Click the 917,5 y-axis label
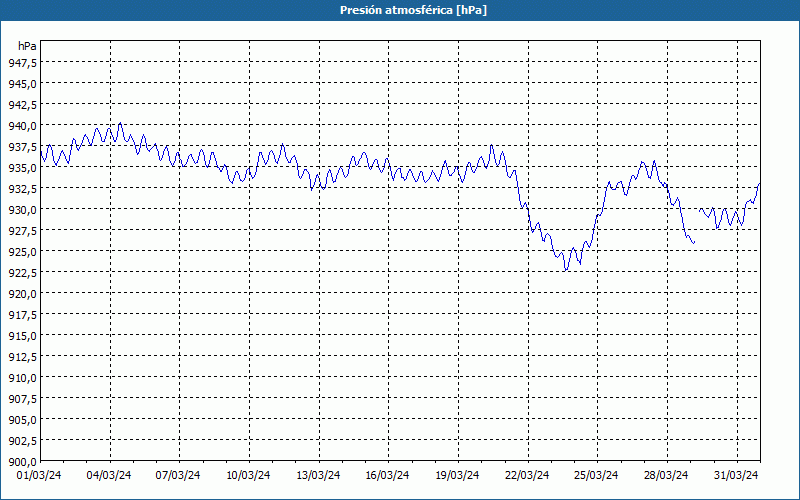This screenshot has height=500, width=800. (x=22, y=314)
